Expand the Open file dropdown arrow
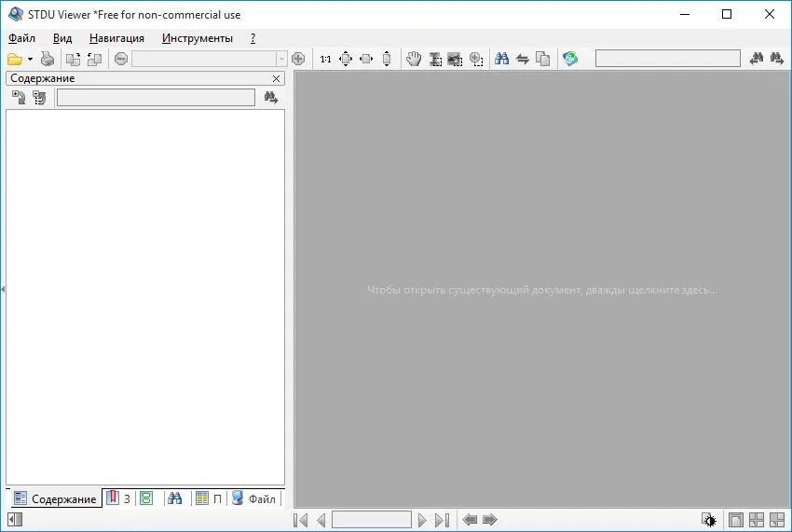This screenshot has width=792, height=532. 31,59
